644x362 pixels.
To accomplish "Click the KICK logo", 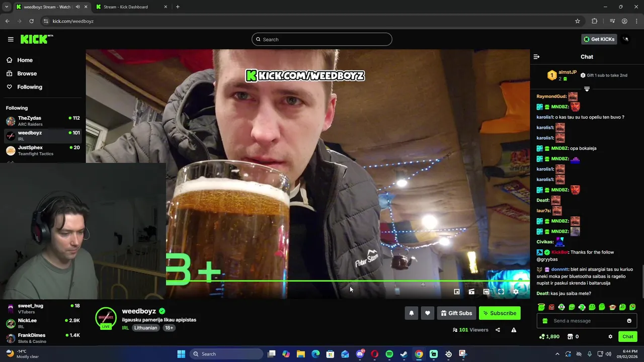I will (x=36, y=39).
